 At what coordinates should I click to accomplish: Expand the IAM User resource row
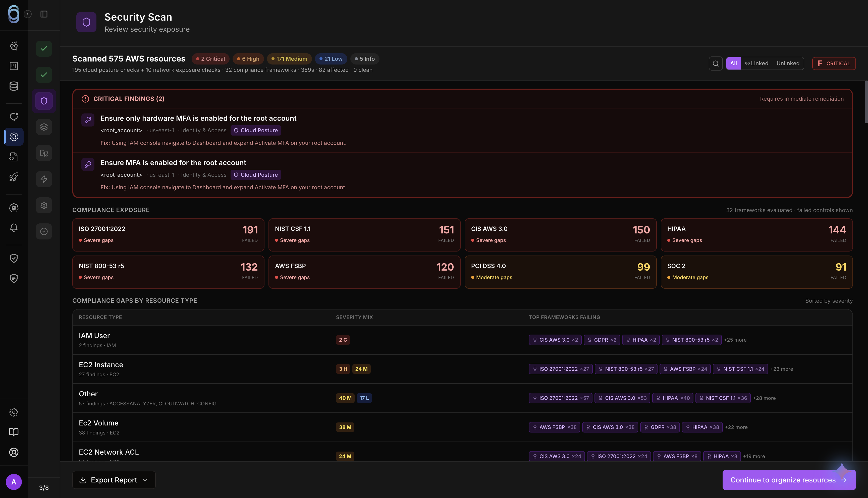(x=463, y=340)
